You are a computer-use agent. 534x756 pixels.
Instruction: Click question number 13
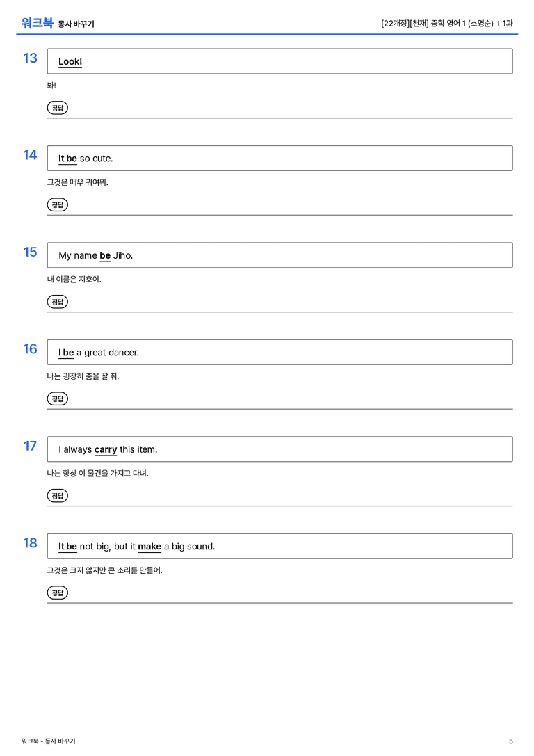point(30,58)
